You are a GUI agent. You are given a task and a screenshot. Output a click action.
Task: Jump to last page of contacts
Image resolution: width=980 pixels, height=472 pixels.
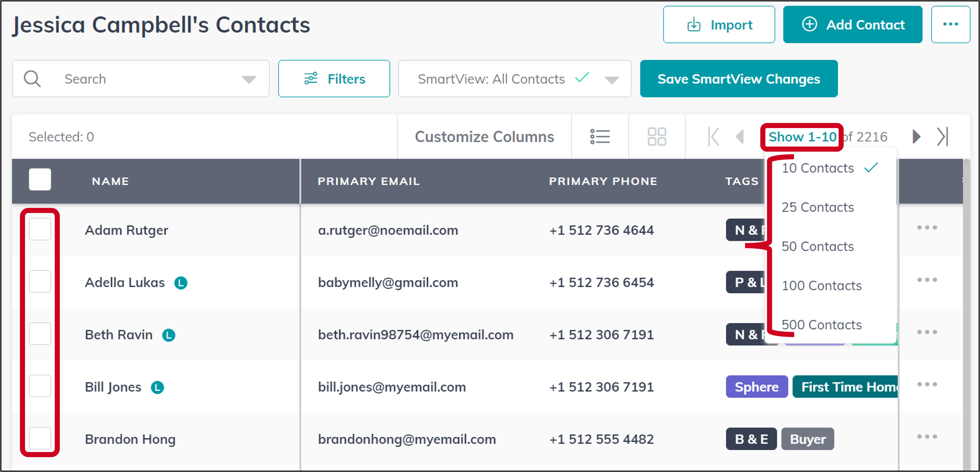click(943, 137)
